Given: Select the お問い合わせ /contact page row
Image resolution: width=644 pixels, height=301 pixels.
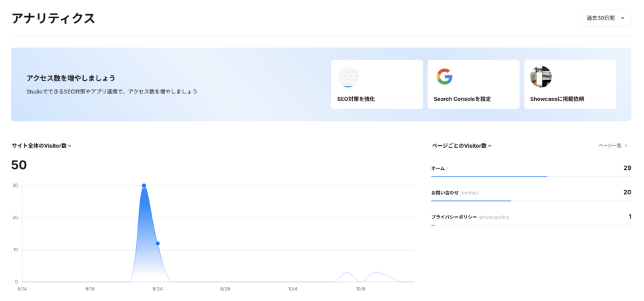Looking at the screenshot, I should pyautogui.click(x=531, y=192).
